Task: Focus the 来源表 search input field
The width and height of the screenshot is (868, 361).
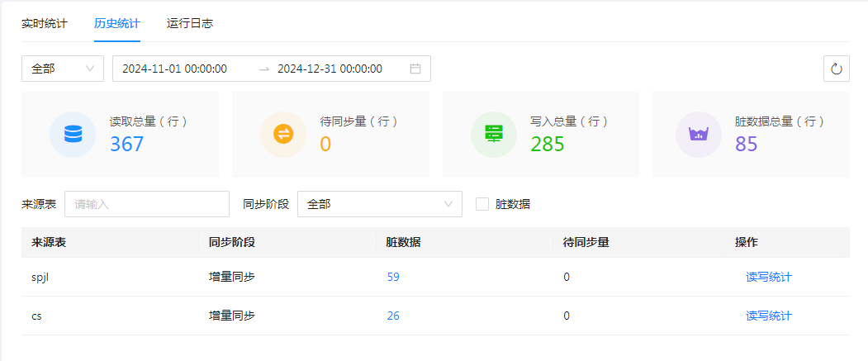Action: pyautogui.click(x=147, y=204)
